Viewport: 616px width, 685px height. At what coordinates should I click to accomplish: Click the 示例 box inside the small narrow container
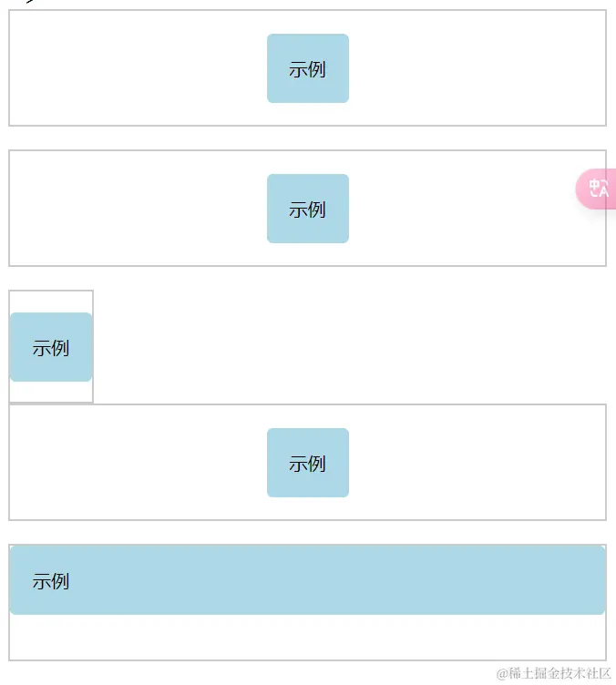tap(51, 347)
